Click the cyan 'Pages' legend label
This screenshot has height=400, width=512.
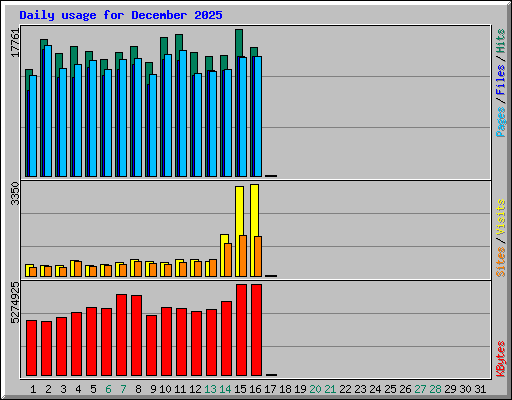click(x=500, y=122)
